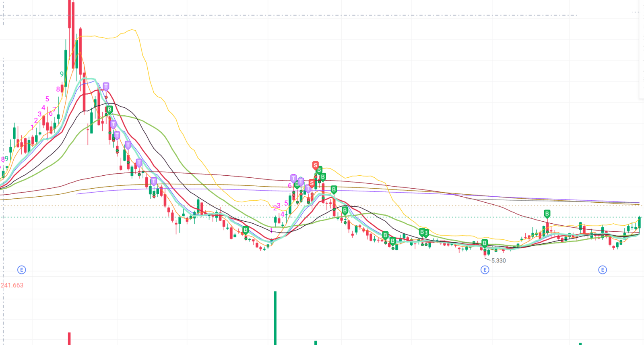Select the tallest green volume bar
This screenshot has height=345, width=644.
click(x=275, y=318)
